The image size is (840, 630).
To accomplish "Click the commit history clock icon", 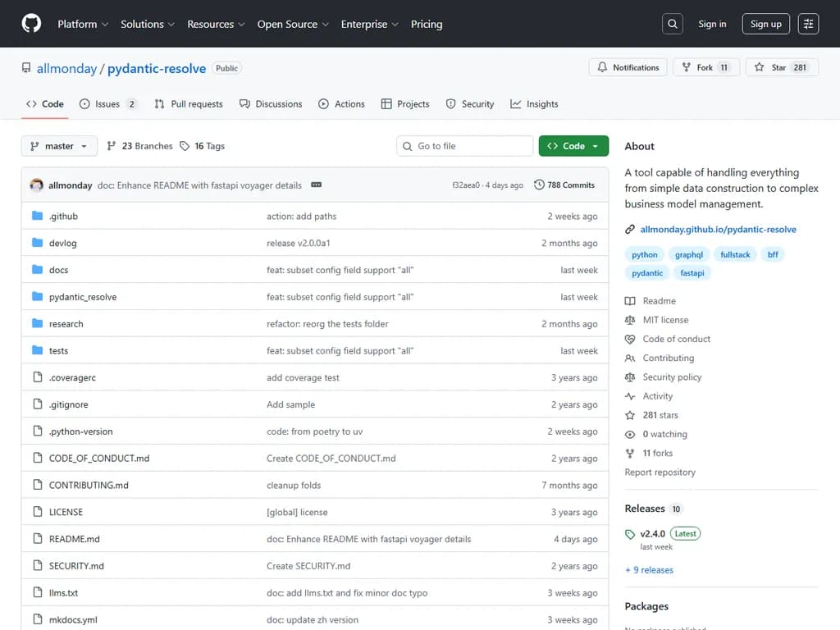I will click(x=539, y=185).
